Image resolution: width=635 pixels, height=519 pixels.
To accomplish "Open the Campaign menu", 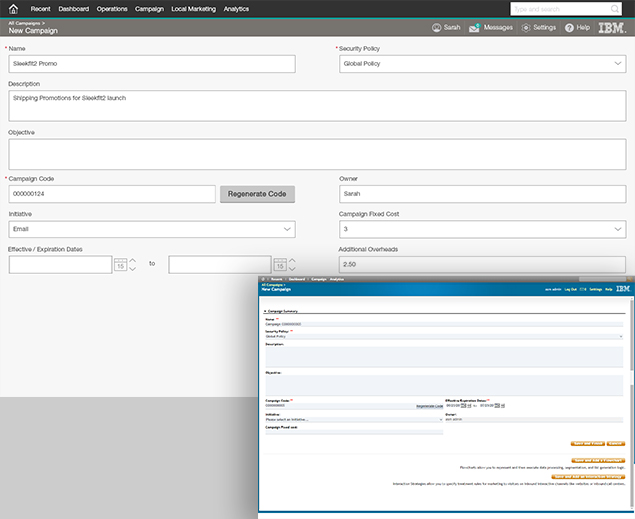I will [x=149, y=9].
